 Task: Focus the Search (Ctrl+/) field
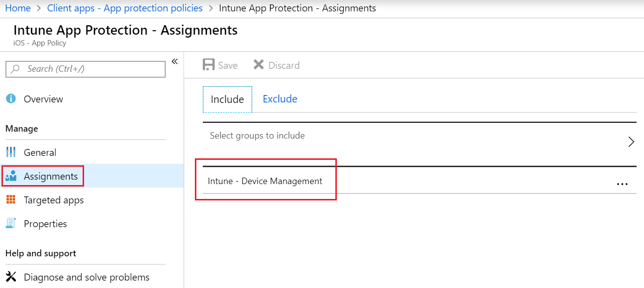tap(86, 69)
